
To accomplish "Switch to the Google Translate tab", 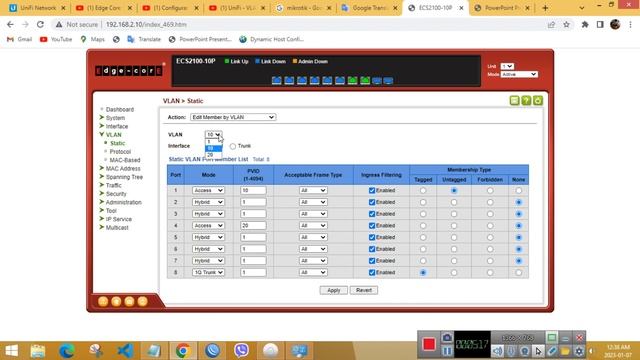I will 370,8.
